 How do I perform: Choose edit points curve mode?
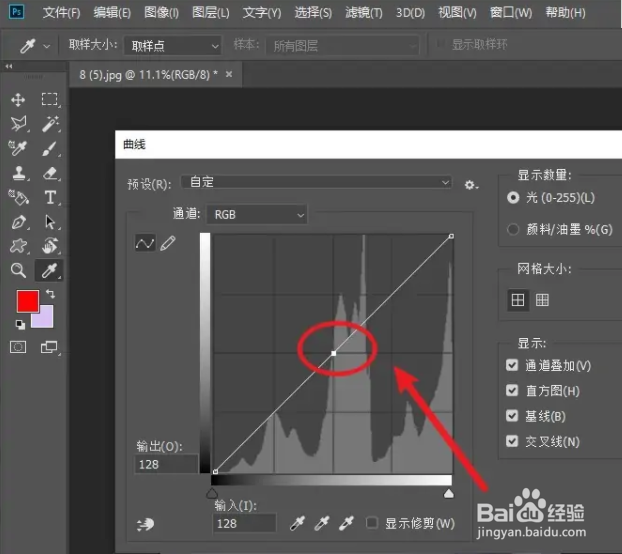click(145, 243)
